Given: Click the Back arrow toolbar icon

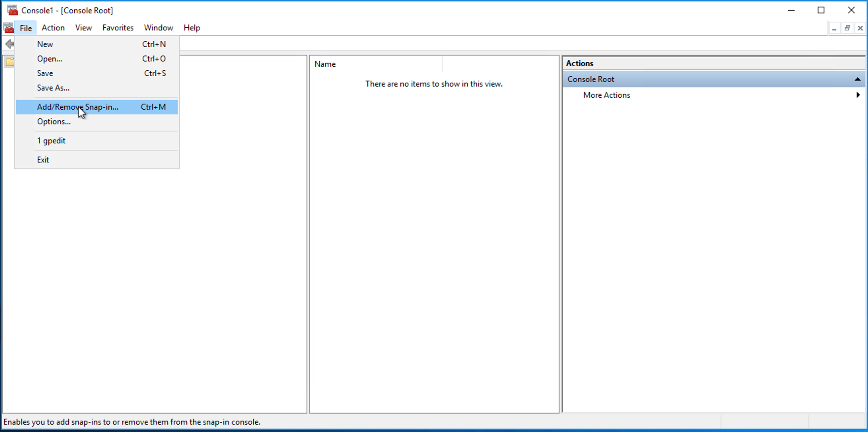Looking at the screenshot, I should click(x=10, y=44).
